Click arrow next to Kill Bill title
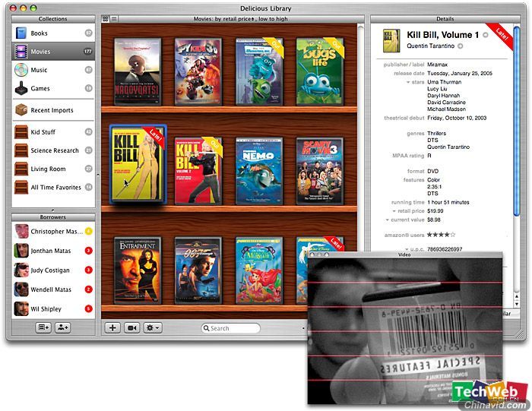This screenshot has height=411, width=532. pos(486,35)
